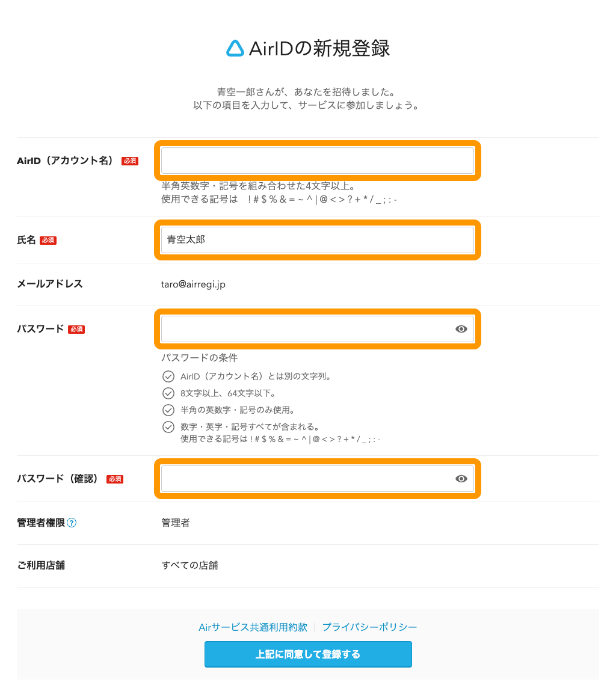Open the 管理者権限 help question mark icon
Viewport: 616px width, 688px height.
pyautogui.click(x=72, y=523)
